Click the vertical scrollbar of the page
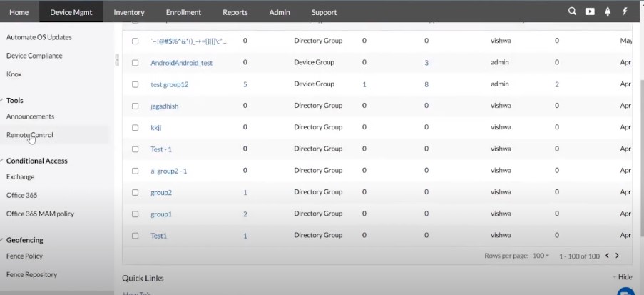 pyautogui.click(x=642, y=159)
